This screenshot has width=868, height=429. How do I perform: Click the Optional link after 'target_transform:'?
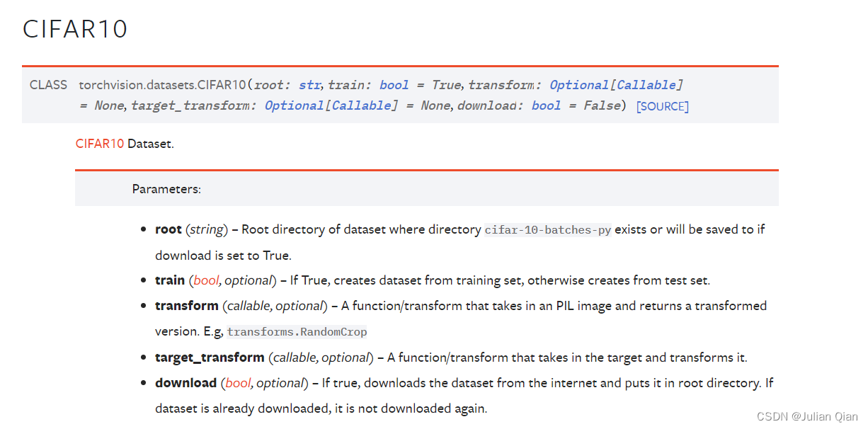294,105
